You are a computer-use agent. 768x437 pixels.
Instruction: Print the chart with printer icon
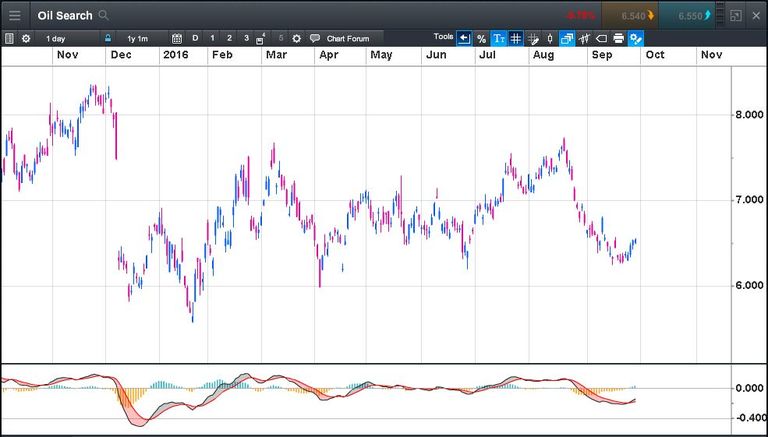(619, 38)
